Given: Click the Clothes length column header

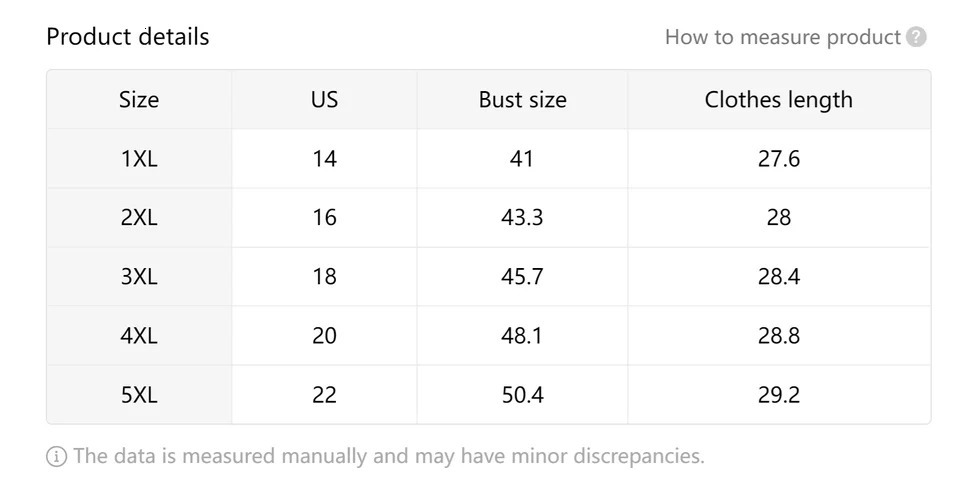Looking at the screenshot, I should click(x=778, y=100).
